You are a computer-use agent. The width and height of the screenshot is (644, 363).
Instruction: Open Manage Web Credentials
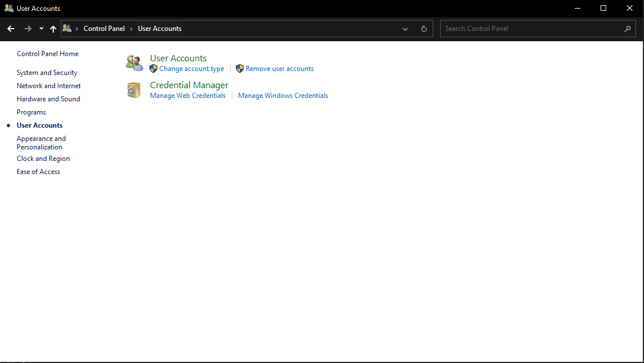188,95
